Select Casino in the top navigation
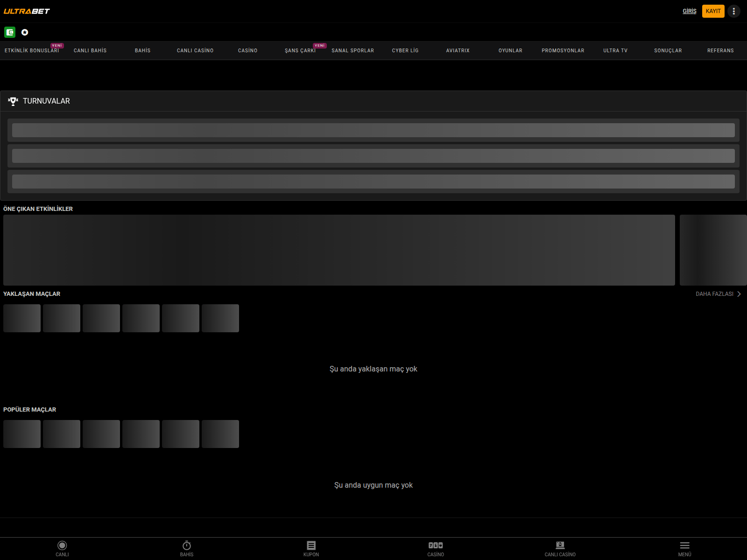 click(x=248, y=50)
